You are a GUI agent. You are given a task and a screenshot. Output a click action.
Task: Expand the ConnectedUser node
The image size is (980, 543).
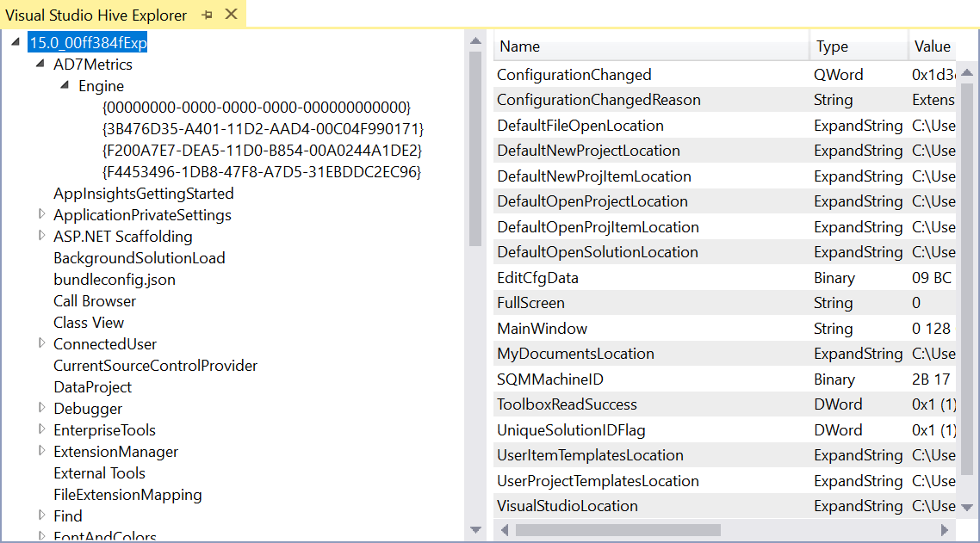pos(41,343)
